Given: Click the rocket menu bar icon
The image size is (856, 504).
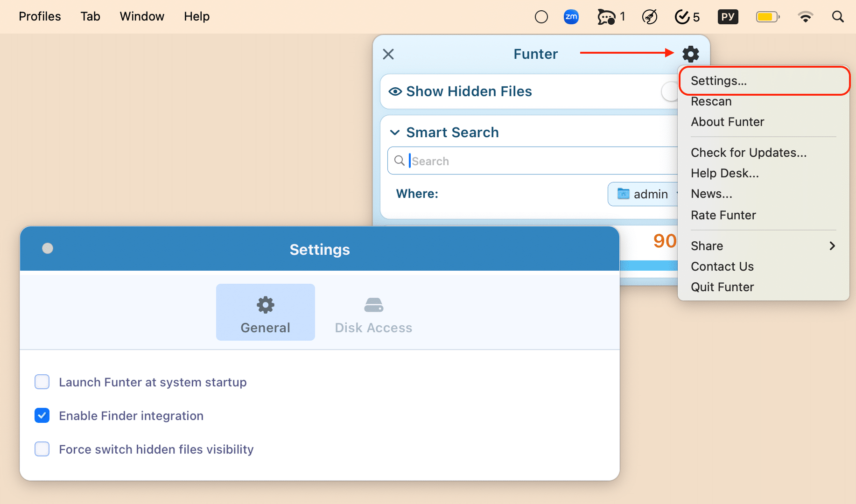Looking at the screenshot, I should point(650,17).
